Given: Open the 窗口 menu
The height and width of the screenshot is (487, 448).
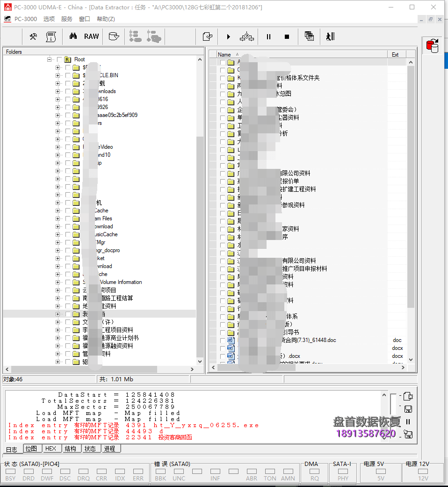Looking at the screenshot, I should click(85, 19).
